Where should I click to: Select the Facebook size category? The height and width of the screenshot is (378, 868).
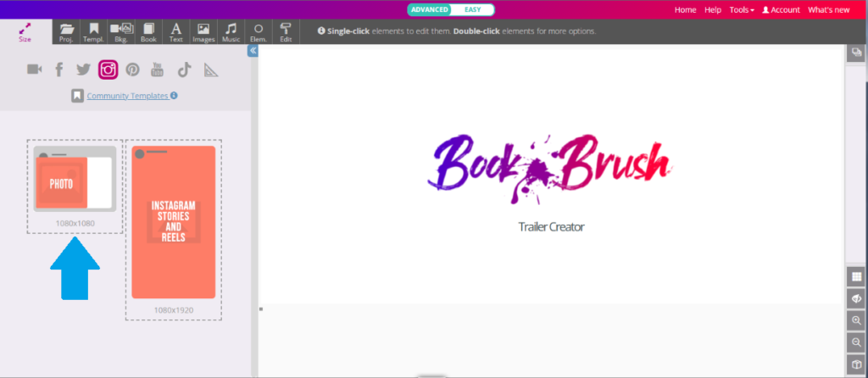click(x=59, y=69)
